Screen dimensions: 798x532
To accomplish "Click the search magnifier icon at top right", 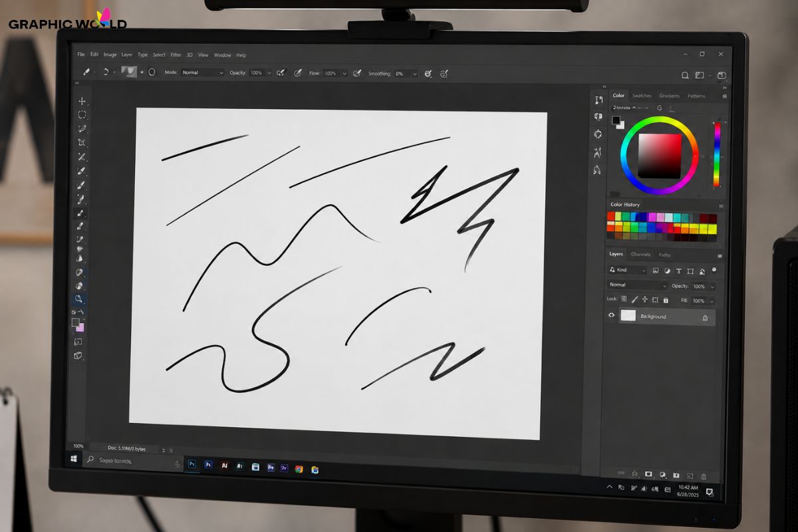I will pos(686,75).
